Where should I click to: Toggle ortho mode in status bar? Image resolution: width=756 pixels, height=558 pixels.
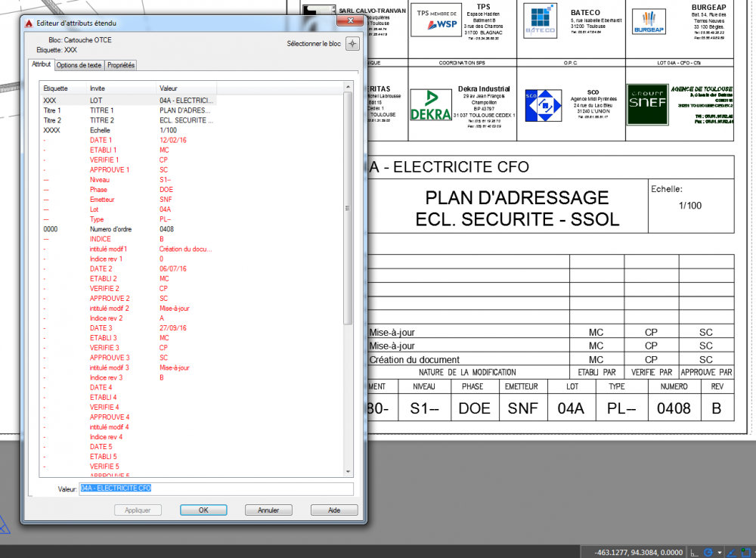[x=694, y=553]
